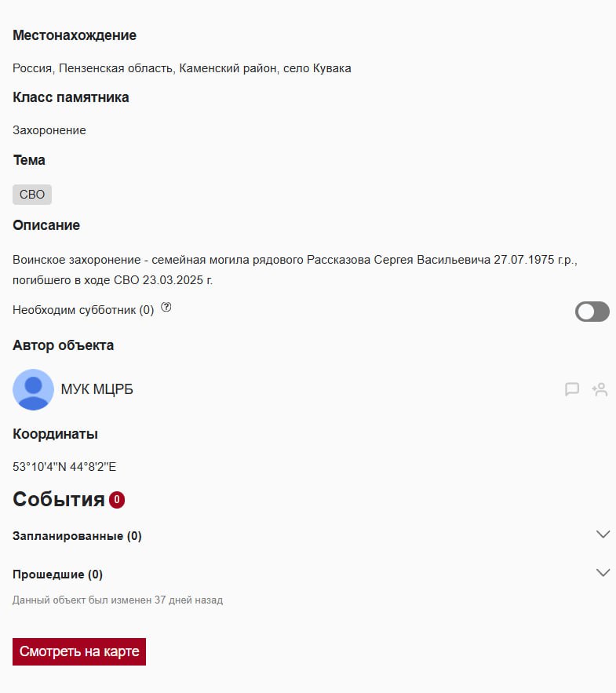Viewport: 616px width, 693px height.
Task: Click the author's blue avatar picture
Action: [34, 389]
